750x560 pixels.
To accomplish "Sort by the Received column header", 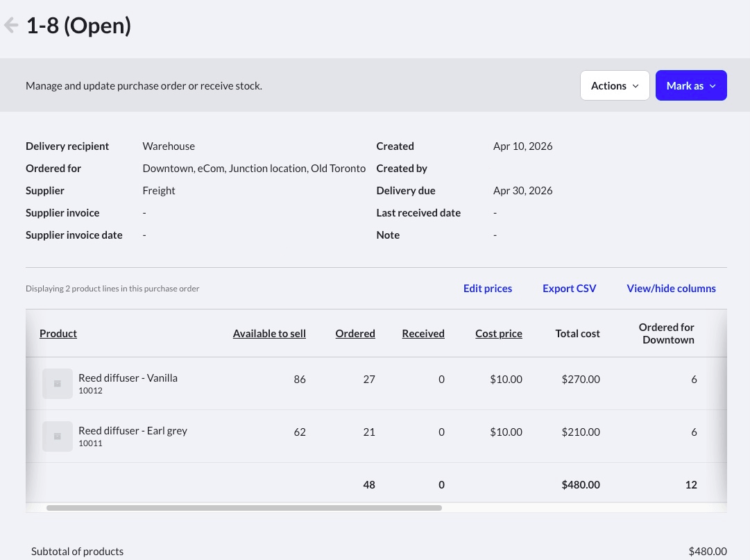I will (423, 333).
